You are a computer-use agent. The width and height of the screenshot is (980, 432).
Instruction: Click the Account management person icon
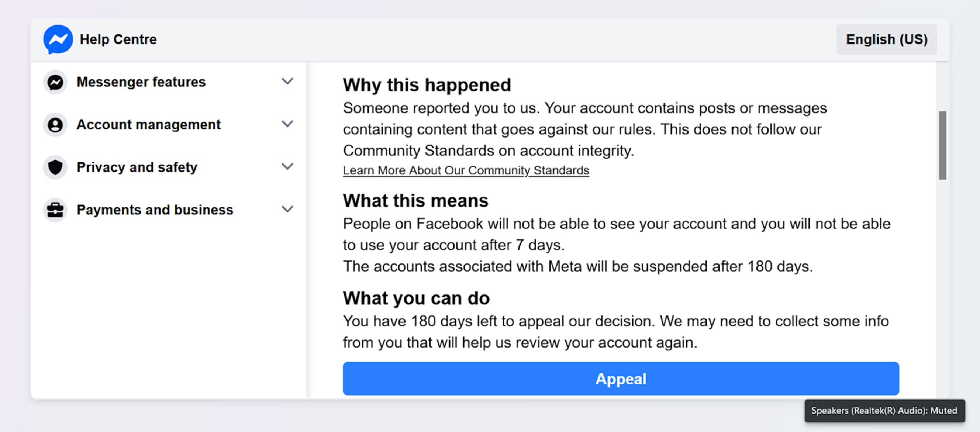pos(55,125)
